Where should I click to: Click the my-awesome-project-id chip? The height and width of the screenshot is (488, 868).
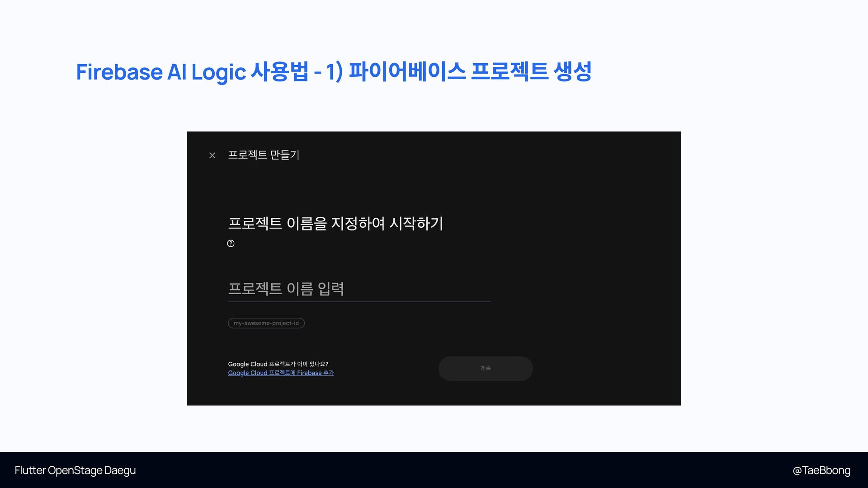pos(266,323)
